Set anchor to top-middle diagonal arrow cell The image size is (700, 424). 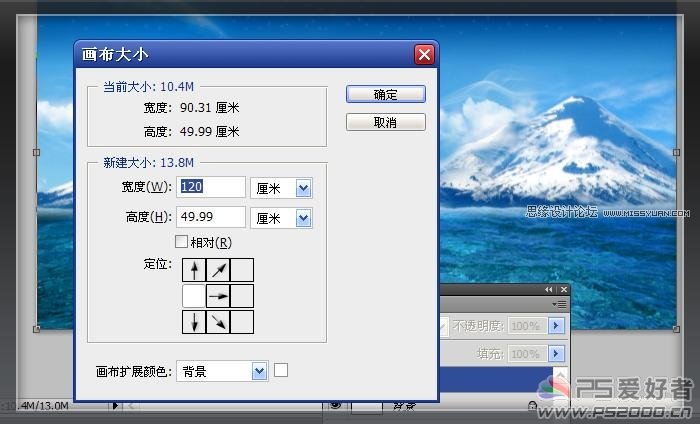click(218, 270)
